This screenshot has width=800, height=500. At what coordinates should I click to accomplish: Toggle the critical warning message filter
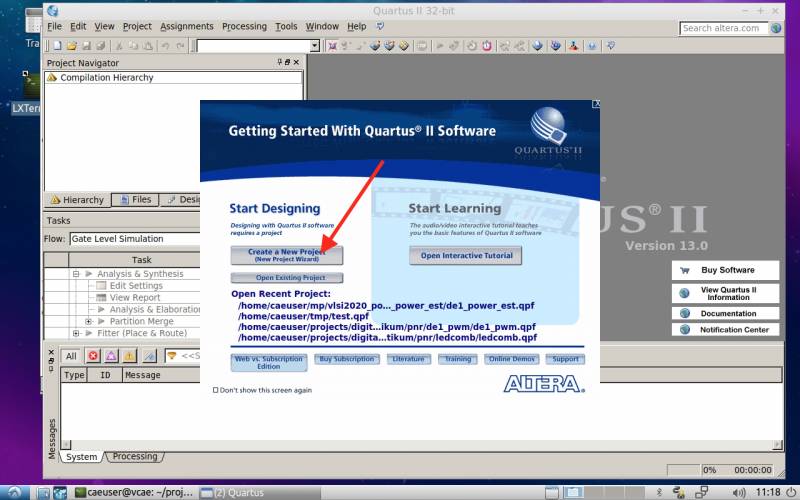[x=111, y=356]
